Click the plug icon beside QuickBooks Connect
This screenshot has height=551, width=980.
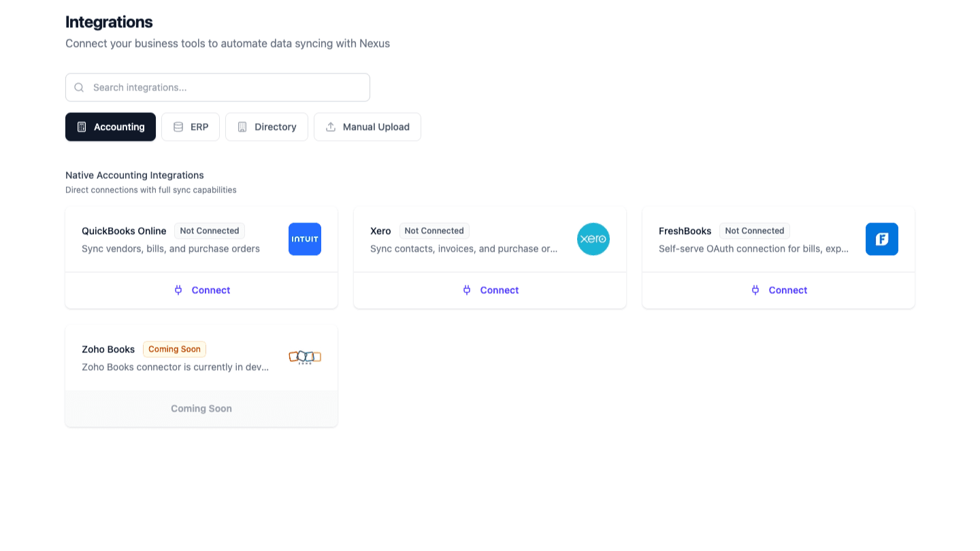(178, 290)
